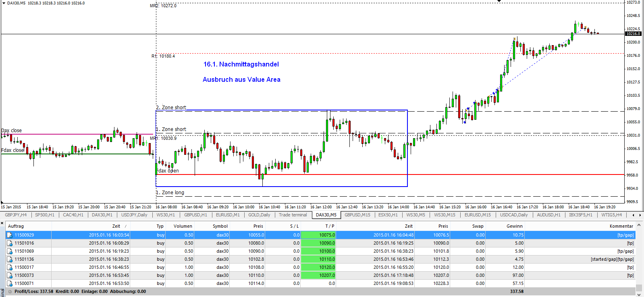Click the chart shift triangle marker on top edge
644x297 pixels.
[499, 1]
